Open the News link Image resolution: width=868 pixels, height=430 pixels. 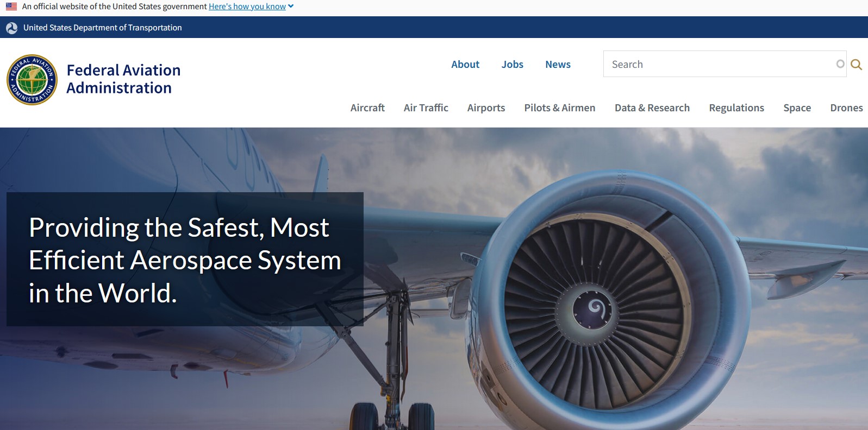[x=558, y=65]
